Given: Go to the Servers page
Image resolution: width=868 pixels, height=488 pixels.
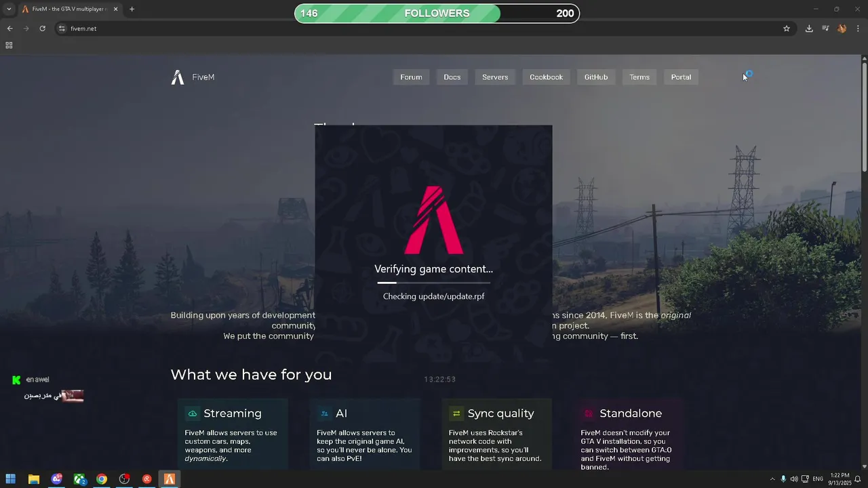Looking at the screenshot, I should click(495, 77).
